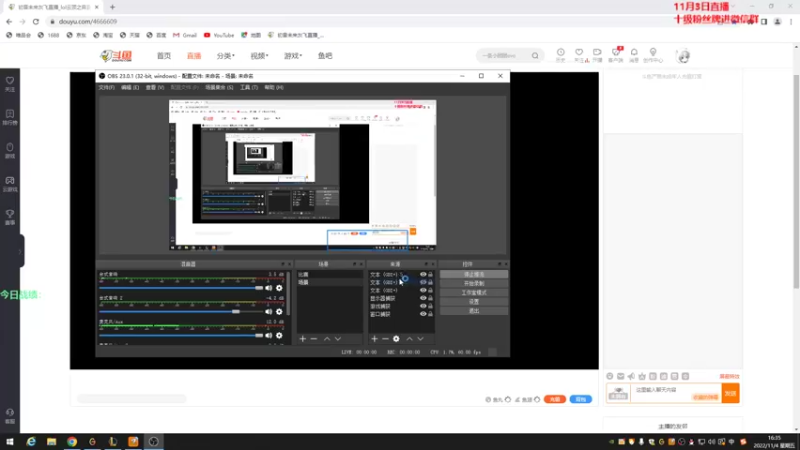Hide the 游戏捕获 source with eye icon

[423, 306]
